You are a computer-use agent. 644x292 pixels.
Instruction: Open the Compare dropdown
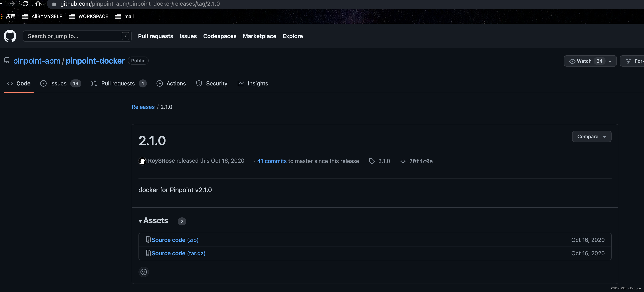tap(592, 137)
